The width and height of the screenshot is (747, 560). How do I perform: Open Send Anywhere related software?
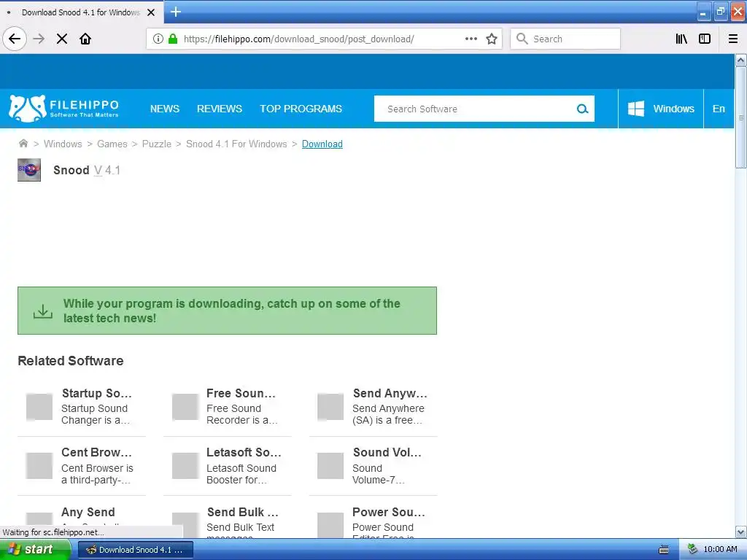click(x=373, y=406)
